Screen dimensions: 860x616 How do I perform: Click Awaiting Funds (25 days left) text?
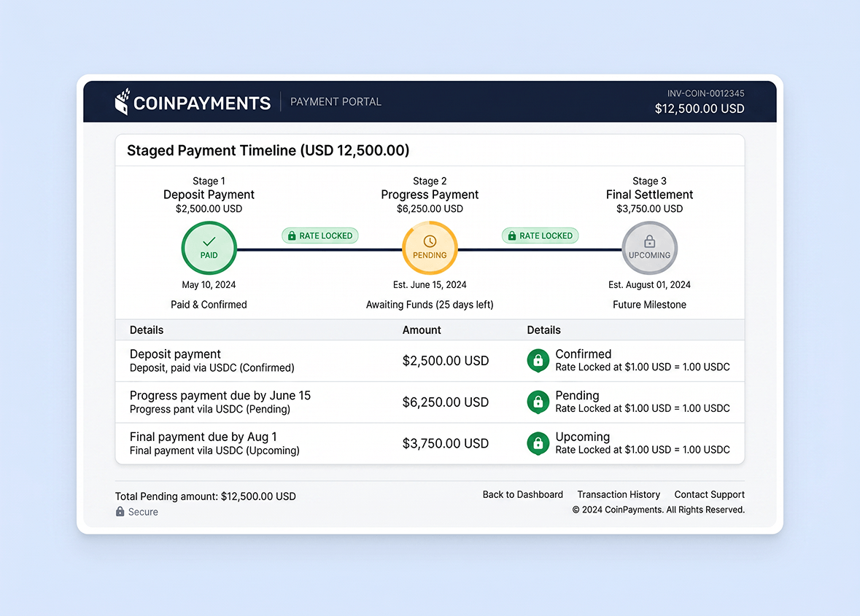click(430, 305)
